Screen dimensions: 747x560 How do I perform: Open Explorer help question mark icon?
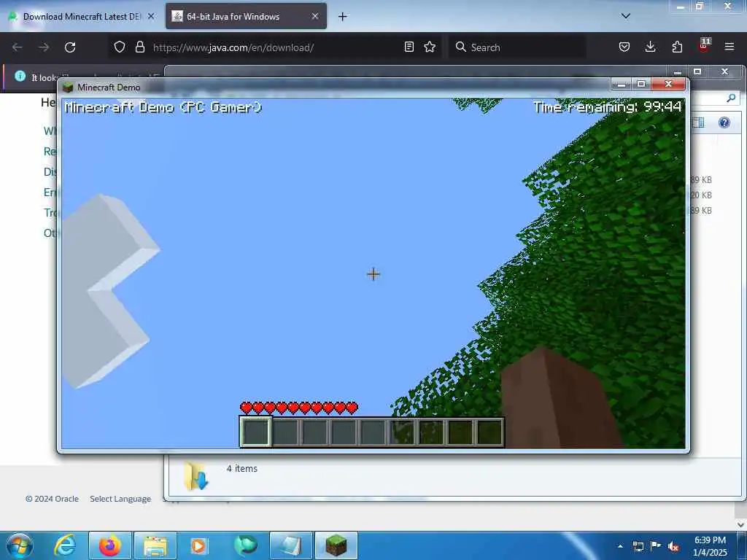tap(724, 122)
